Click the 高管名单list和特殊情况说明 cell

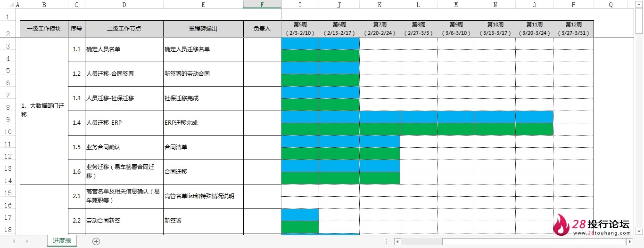click(x=203, y=196)
